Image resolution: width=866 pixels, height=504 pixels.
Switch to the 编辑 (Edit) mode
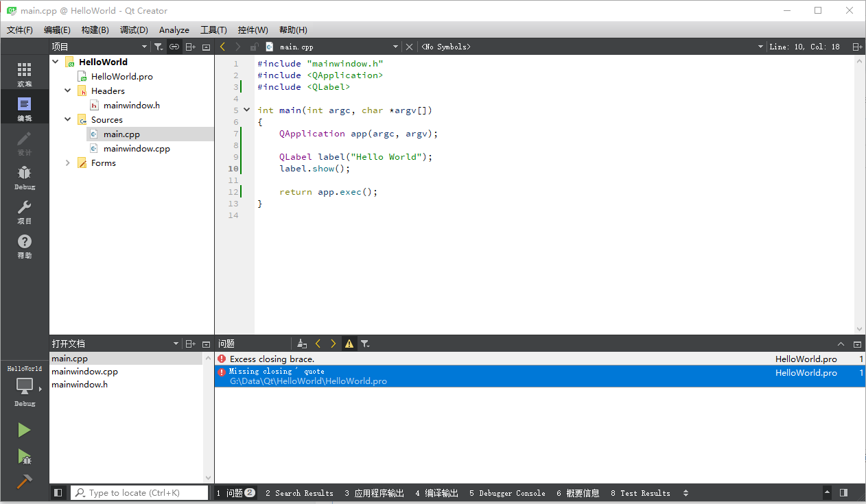pos(25,108)
